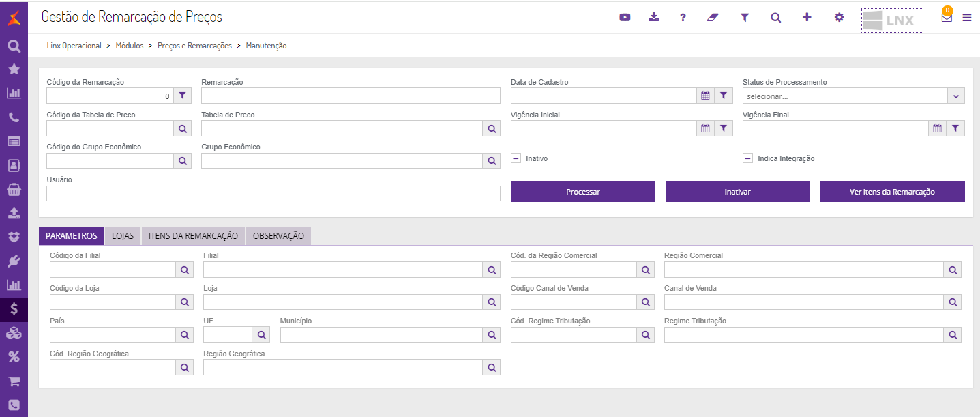Click the video tutorial icon in header
The height and width of the screenshot is (417, 980).
[625, 18]
